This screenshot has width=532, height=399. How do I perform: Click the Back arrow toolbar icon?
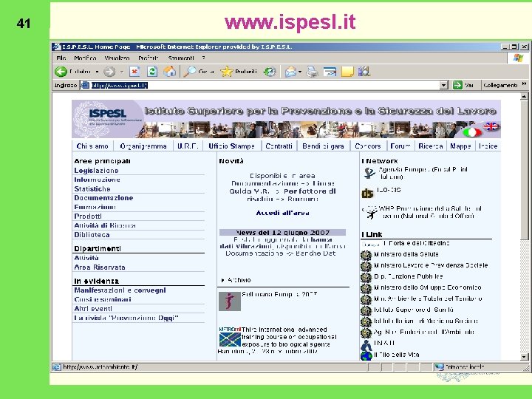[61, 72]
